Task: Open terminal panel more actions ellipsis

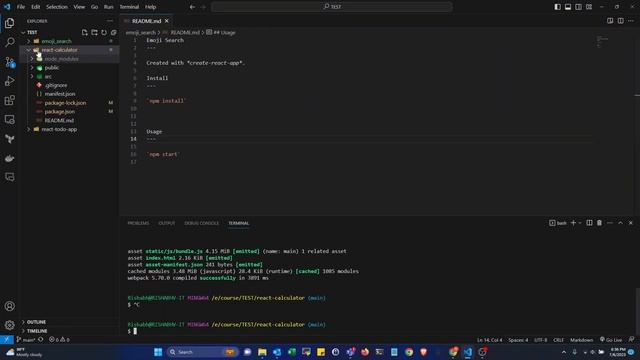Action: pyautogui.click(x=610, y=223)
